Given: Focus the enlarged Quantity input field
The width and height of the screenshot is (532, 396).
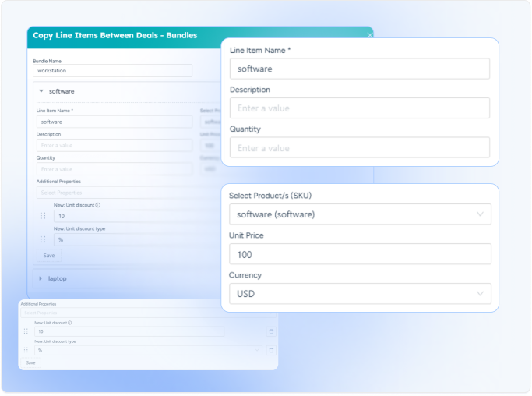Looking at the screenshot, I should pos(360,148).
